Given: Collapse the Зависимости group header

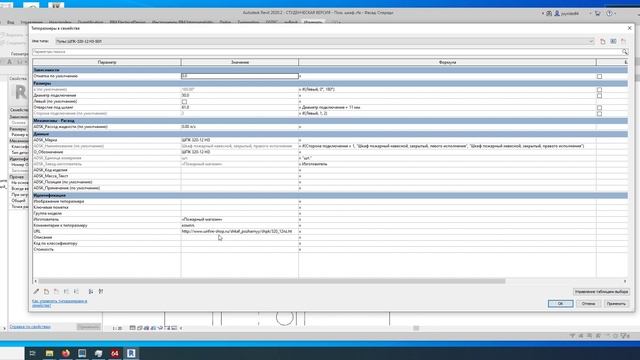Looking at the screenshot, I should pos(330,70).
